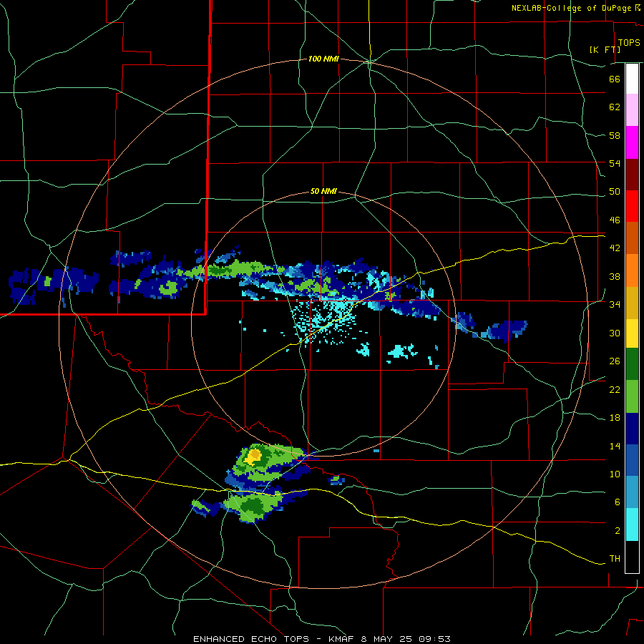Viewport: 644px width, 644px height.
Task: Pick the light blue legend swatch near 6
Action: pyautogui.click(x=632, y=492)
